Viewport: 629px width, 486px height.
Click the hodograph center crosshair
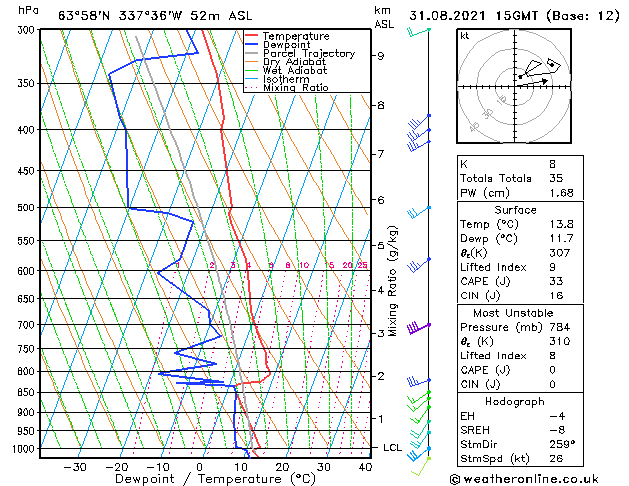tap(515, 87)
